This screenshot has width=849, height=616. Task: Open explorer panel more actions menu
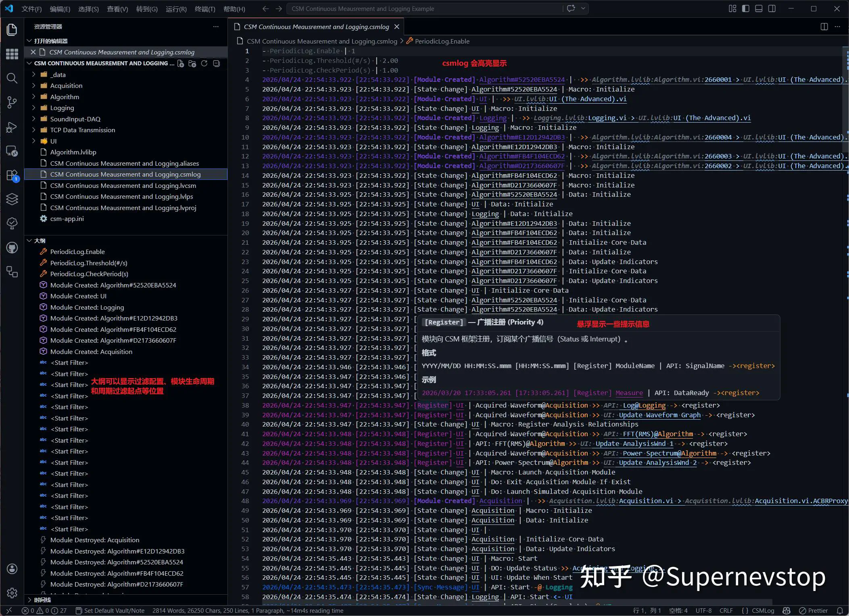pyautogui.click(x=216, y=27)
